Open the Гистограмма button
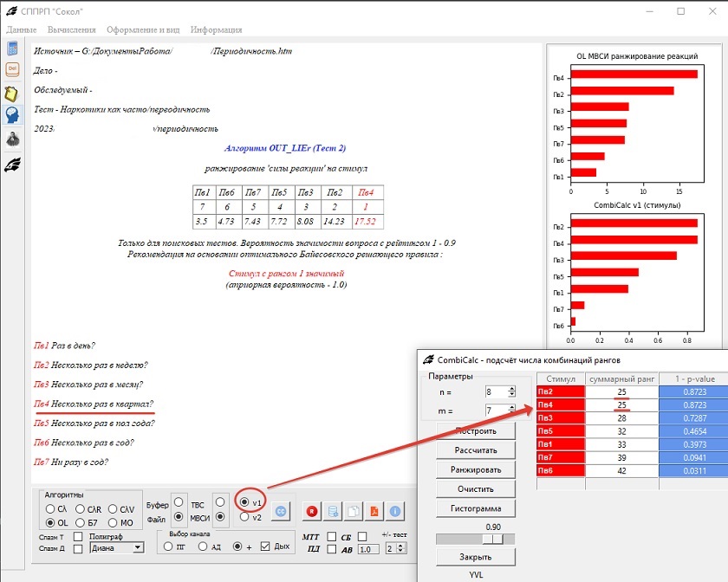Image resolution: width=728 pixels, height=582 pixels. [476, 508]
